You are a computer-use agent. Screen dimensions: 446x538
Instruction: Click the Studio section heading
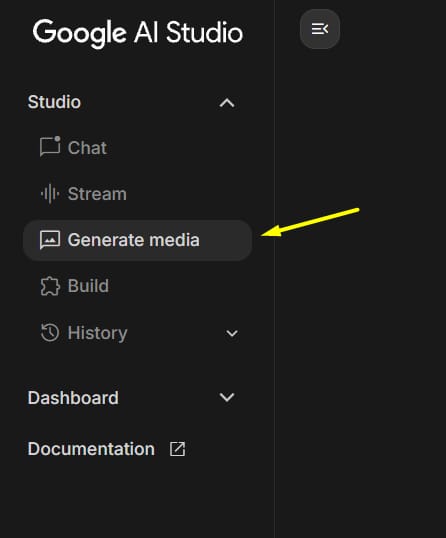pyautogui.click(x=54, y=102)
